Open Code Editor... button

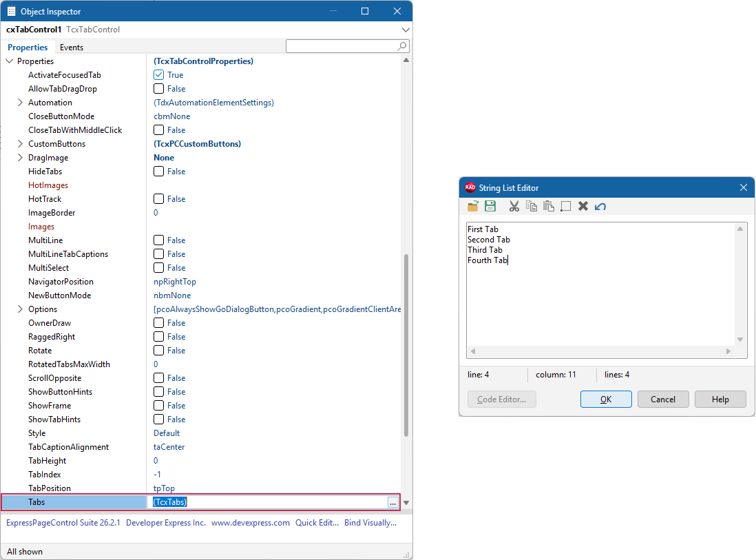click(x=501, y=400)
